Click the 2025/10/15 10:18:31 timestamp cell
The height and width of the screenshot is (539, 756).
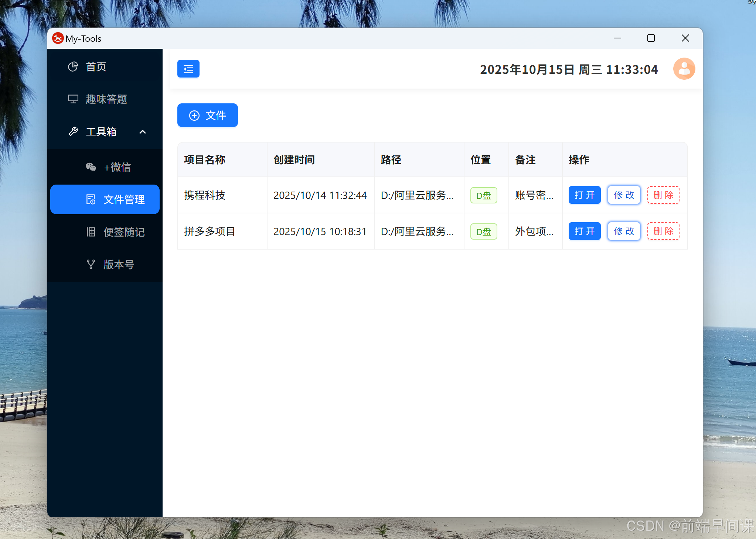point(321,231)
